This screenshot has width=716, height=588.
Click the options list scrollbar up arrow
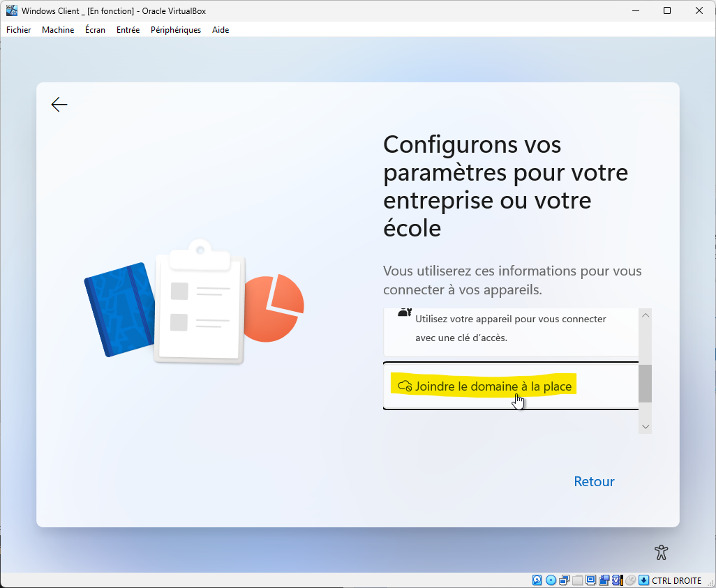(646, 315)
